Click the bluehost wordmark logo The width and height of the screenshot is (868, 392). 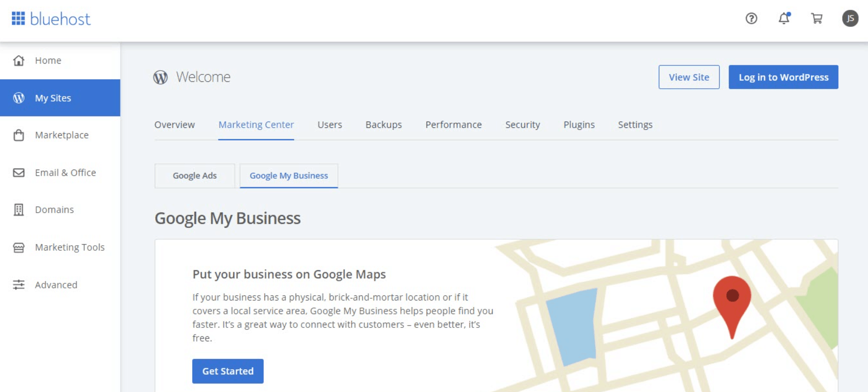pos(60,19)
